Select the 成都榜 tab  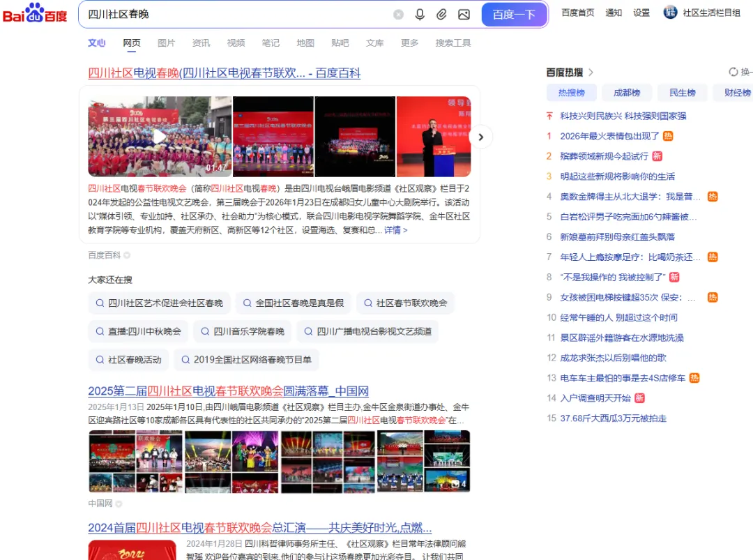(627, 93)
